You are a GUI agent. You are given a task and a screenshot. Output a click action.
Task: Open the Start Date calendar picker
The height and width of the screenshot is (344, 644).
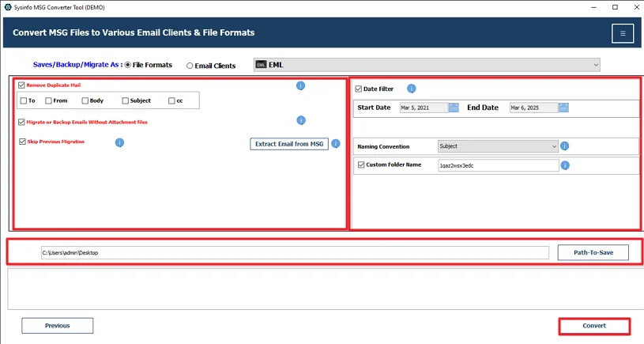pos(454,108)
